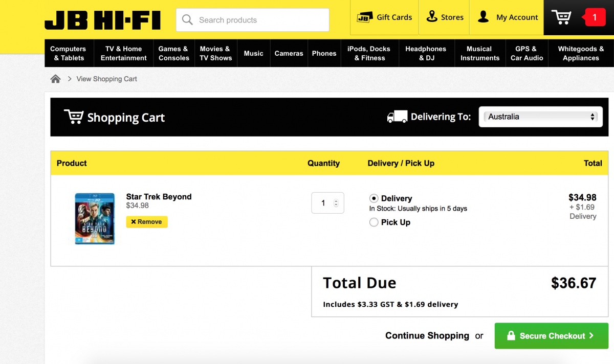Click the Gift Cards icon
This screenshot has width=614, height=364.
click(364, 17)
